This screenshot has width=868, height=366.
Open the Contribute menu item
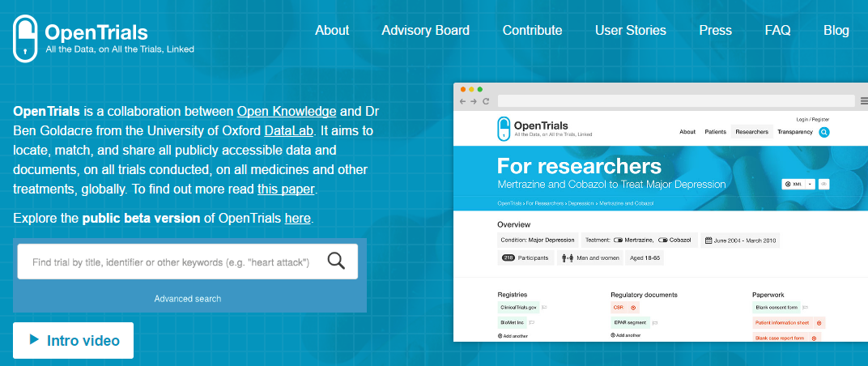coord(532,30)
